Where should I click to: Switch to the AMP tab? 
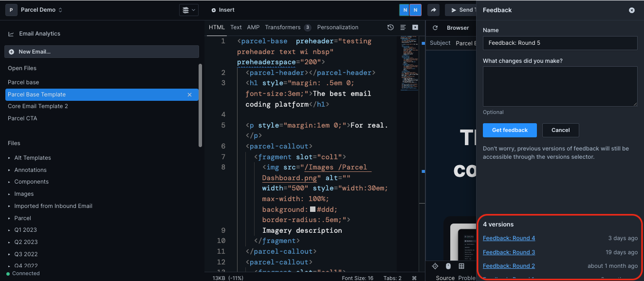[x=253, y=27]
